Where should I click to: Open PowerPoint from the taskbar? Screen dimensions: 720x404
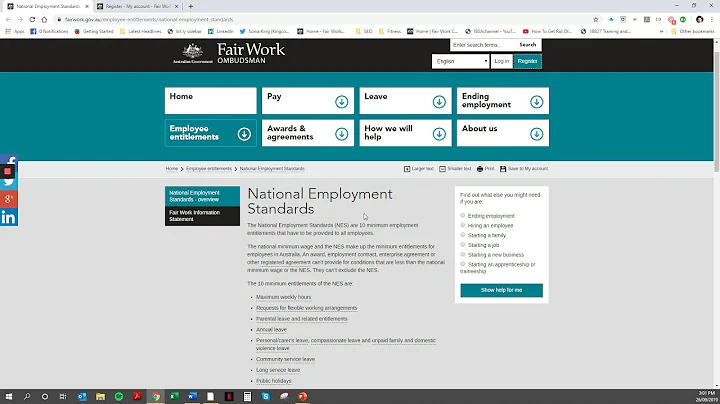tap(303, 396)
